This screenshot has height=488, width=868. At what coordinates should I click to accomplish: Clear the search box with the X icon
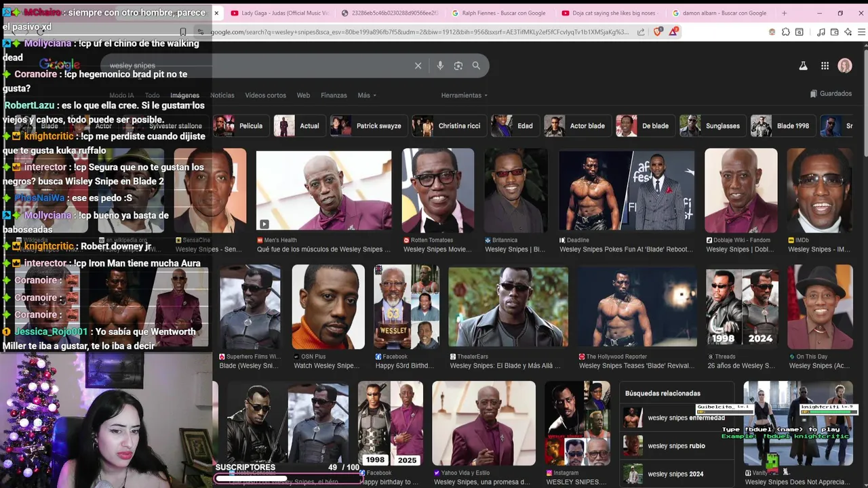[x=418, y=66]
